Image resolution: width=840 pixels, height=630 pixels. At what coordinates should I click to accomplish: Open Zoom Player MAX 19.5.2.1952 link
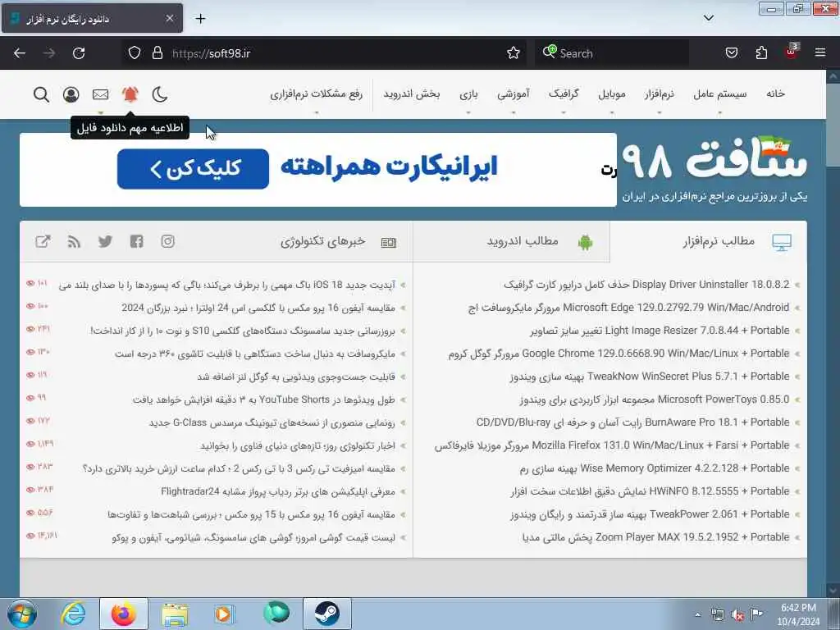click(655, 538)
